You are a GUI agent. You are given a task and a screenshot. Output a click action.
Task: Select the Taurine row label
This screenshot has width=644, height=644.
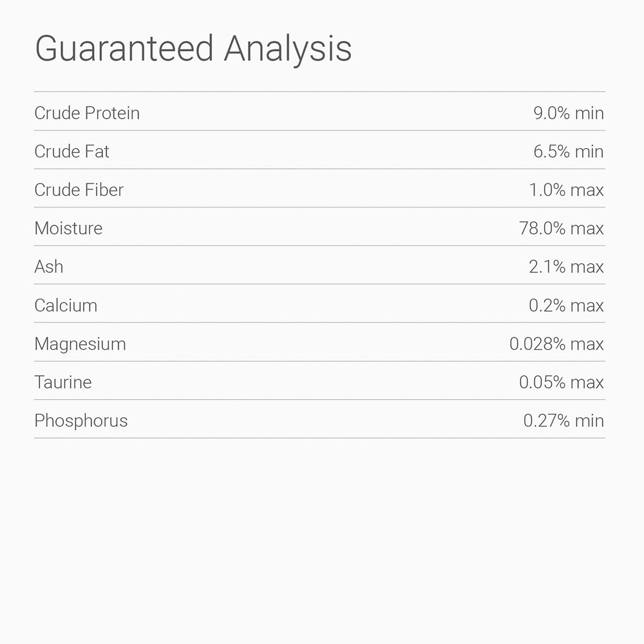pyautogui.click(x=63, y=383)
